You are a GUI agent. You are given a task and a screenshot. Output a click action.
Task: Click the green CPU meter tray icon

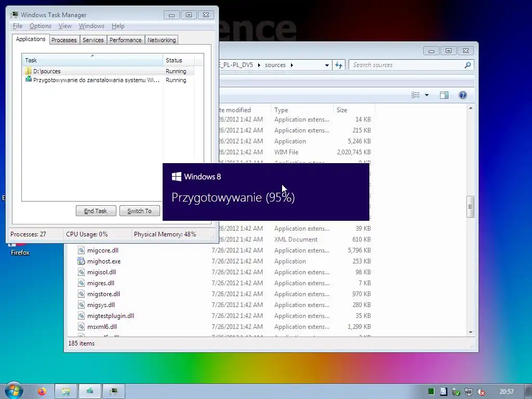pos(431,392)
